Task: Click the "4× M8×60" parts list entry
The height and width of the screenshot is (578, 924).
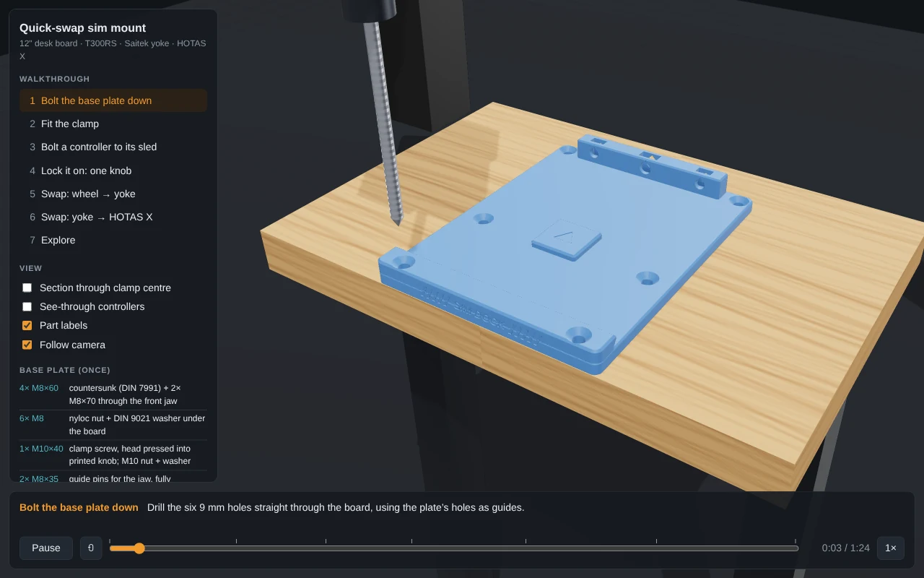Action: click(113, 394)
